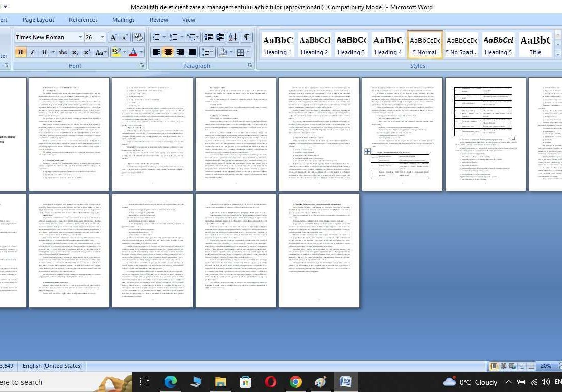This screenshot has height=392, width=562.
Task: Toggle Show/Hide paragraph marks
Action: [x=247, y=37]
